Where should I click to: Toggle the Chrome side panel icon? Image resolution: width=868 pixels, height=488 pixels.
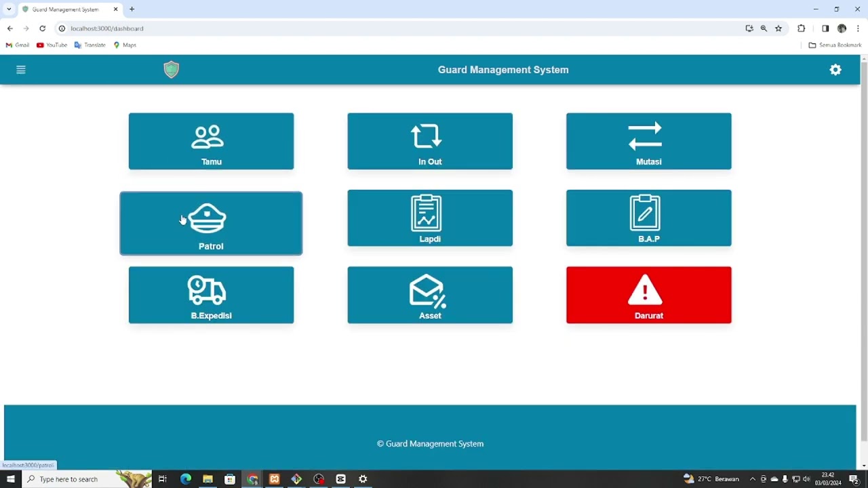click(825, 28)
